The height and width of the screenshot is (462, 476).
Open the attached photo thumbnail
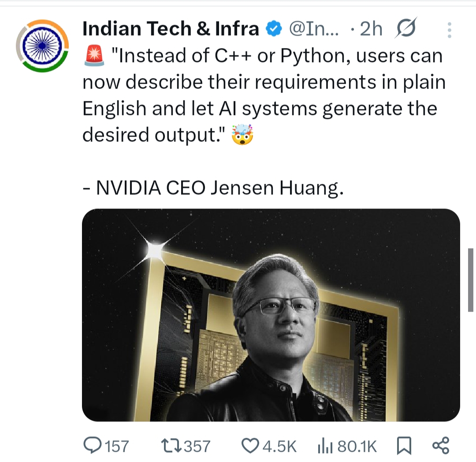271,315
